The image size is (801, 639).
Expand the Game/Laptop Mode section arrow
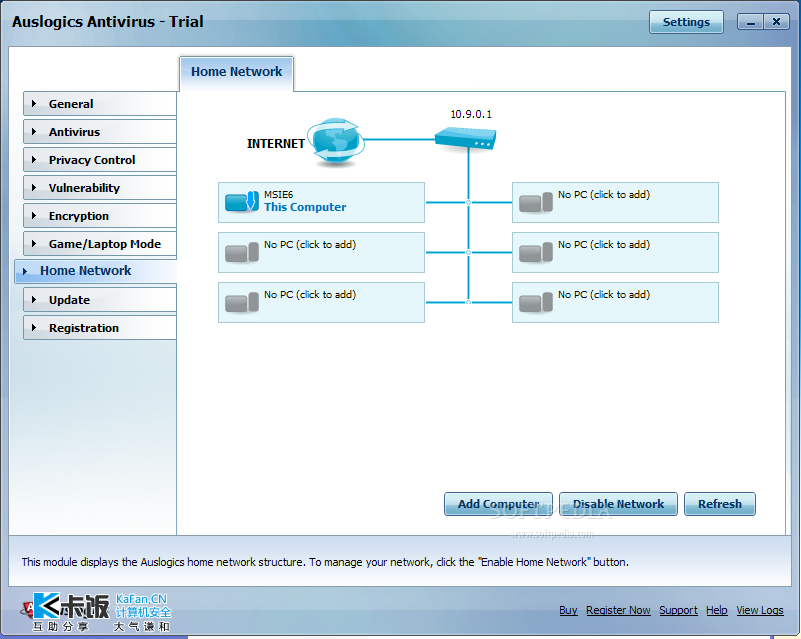pyautogui.click(x=34, y=244)
